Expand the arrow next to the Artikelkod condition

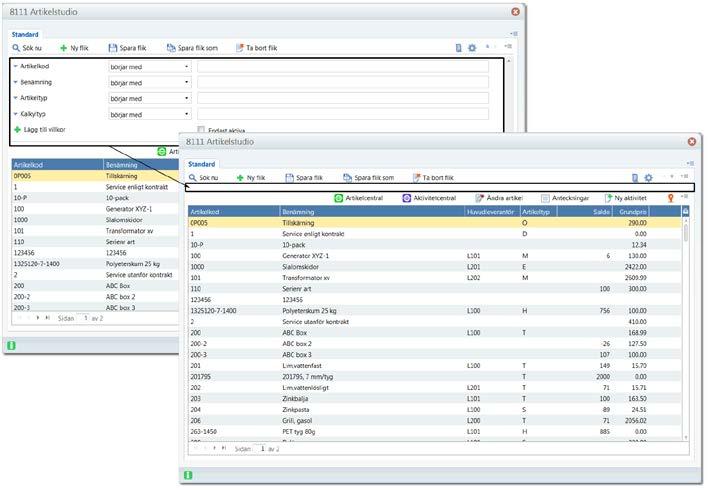pos(15,66)
